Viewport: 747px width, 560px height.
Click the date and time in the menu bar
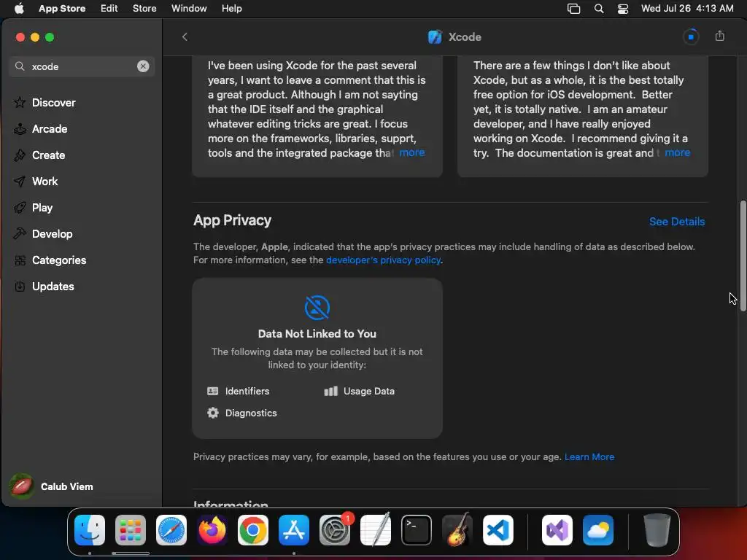[687, 8]
